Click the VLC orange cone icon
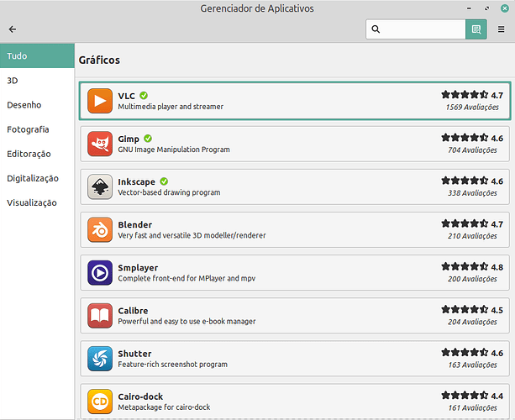 tap(100, 101)
